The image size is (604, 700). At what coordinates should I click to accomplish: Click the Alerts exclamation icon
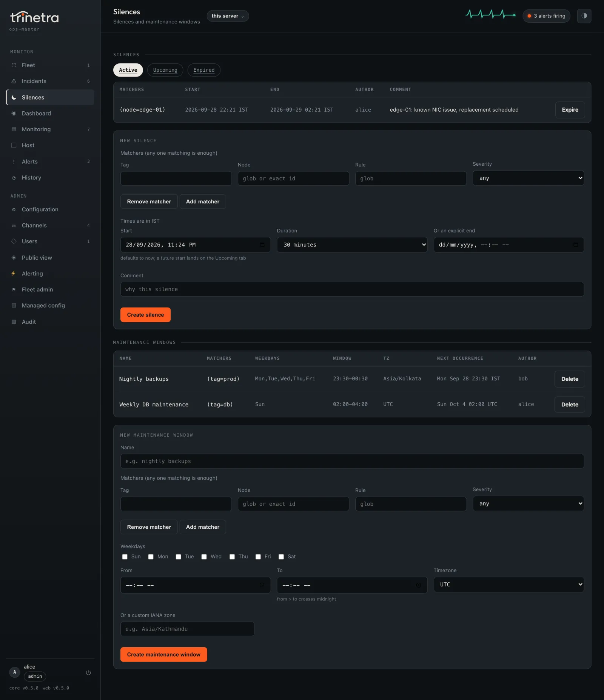(x=14, y=162)
